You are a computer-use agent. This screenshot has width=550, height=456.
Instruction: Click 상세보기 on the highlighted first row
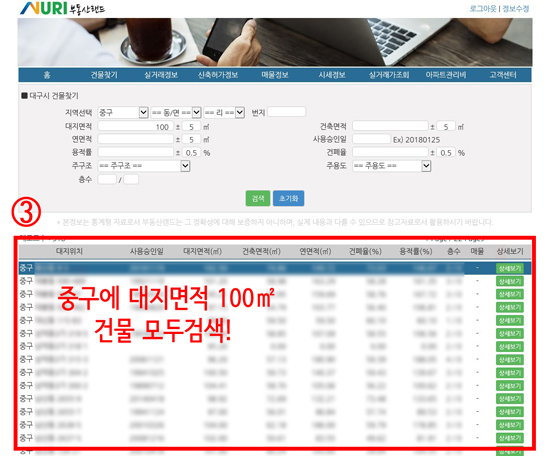(510, 268)
